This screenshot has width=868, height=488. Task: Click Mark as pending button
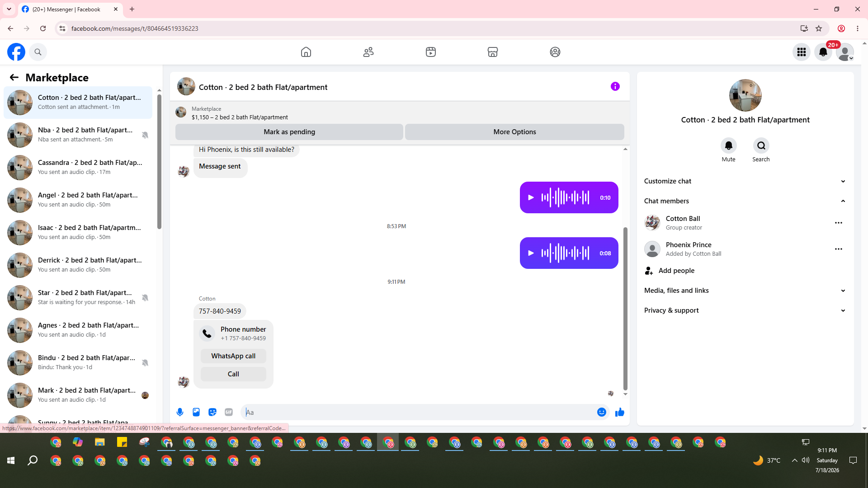289,132
